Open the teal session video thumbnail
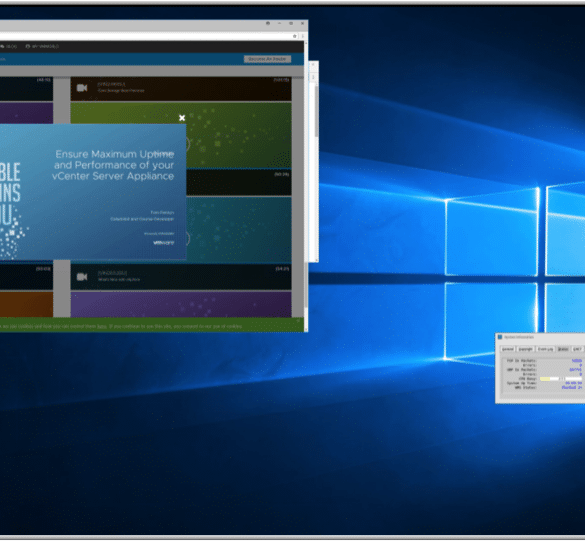585x541 pixels. [x=239, y=229]
